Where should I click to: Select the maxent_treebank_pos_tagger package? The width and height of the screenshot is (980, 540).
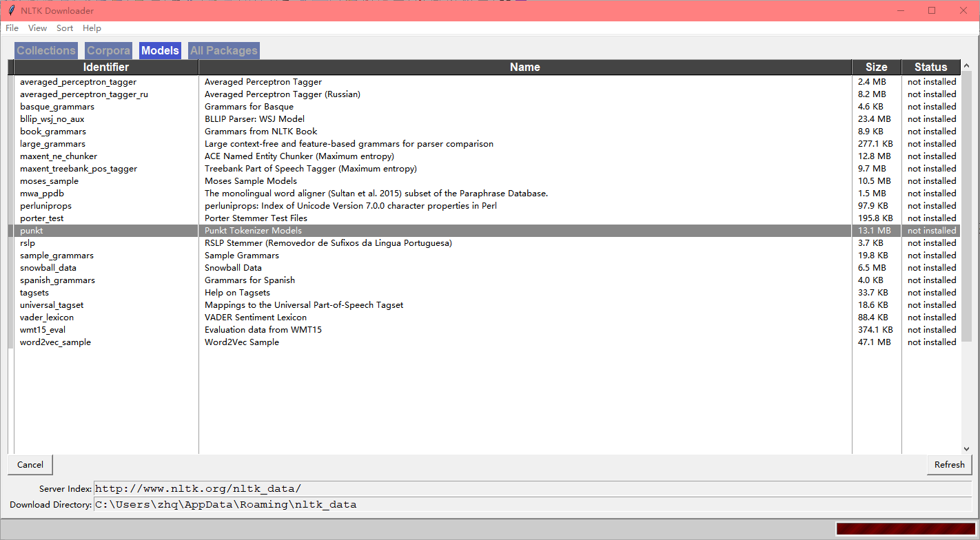click(x=79, y=169)
